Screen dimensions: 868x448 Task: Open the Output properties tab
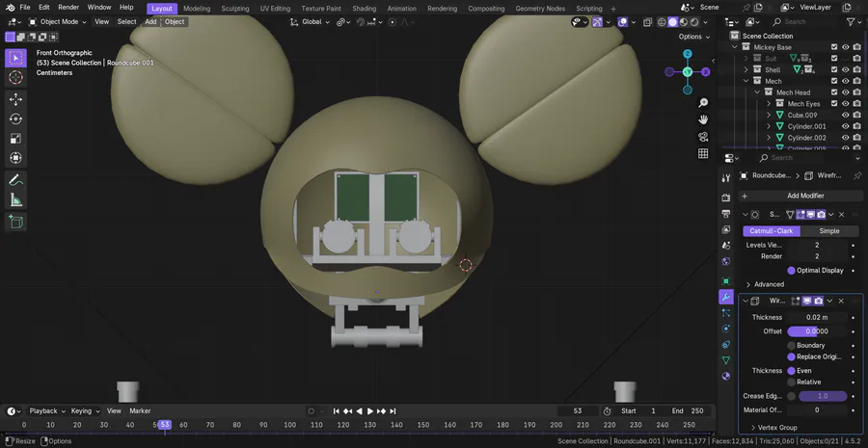coord(726,214)
